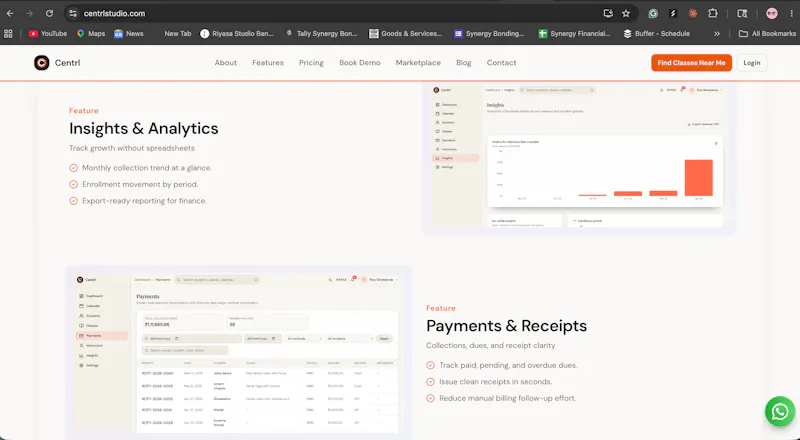Reload the page with the refresh icon
Screen dimensions: 800x440
tap(49, 13)
